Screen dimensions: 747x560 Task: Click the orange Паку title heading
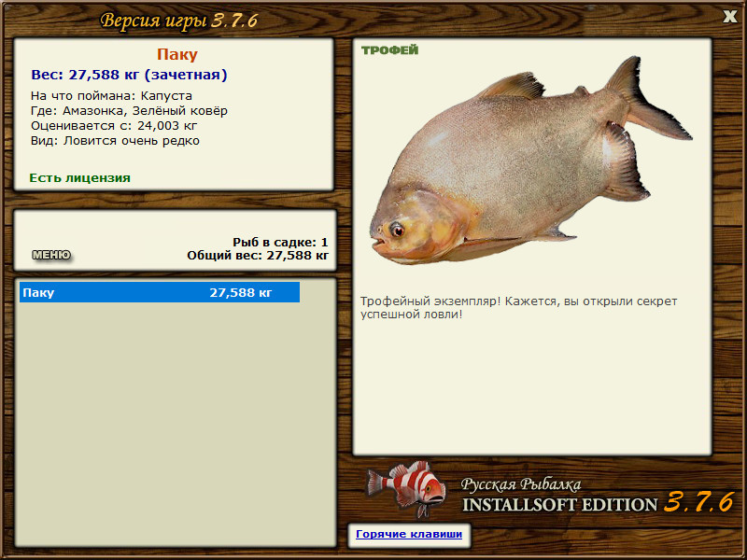(x=176, y=54)
